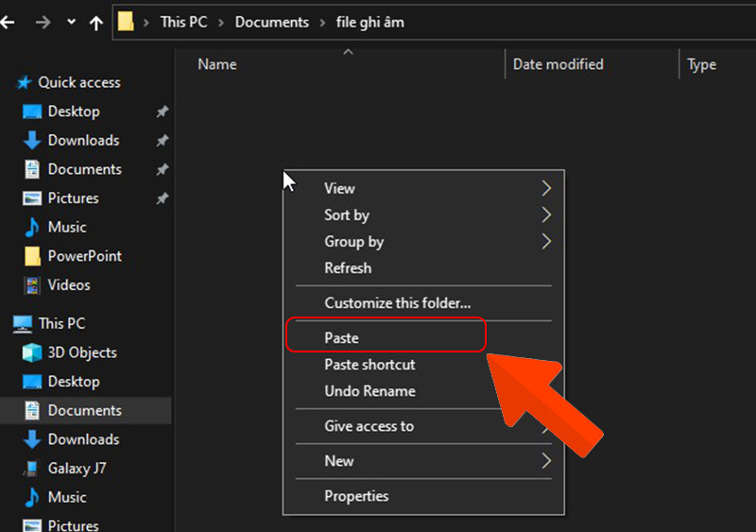This screenshot has width=756, height=532.
Task: Click the New submenu arrow
Action: click(546, 461)
